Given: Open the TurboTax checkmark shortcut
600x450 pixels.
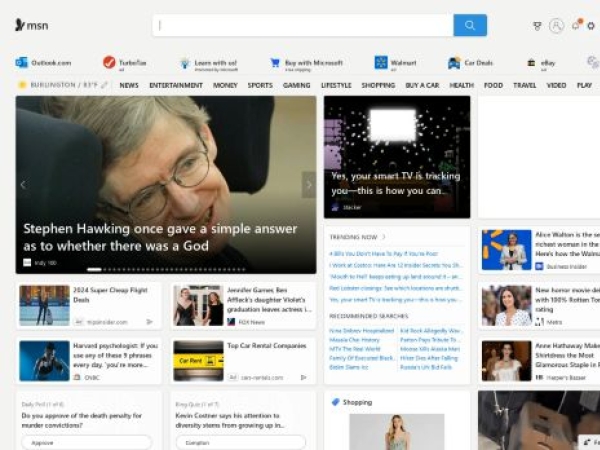Looking at the screenshot, I should (109, 62).
